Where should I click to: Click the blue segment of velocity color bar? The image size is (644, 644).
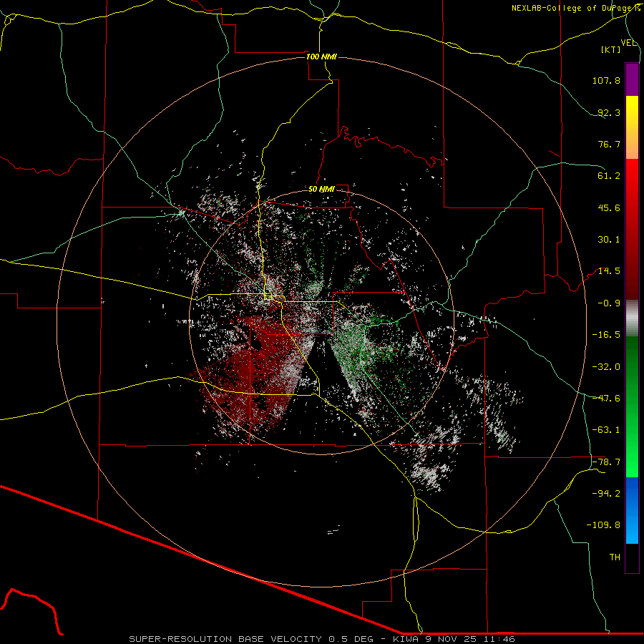point(632,510)
